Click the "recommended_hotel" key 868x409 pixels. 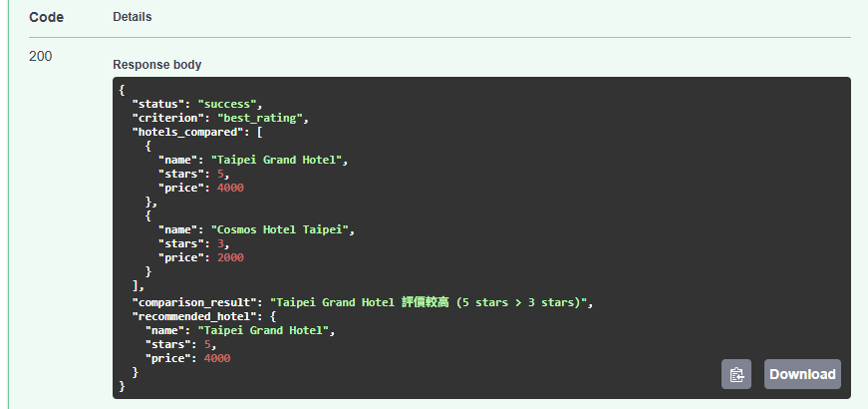pos(197,316)
